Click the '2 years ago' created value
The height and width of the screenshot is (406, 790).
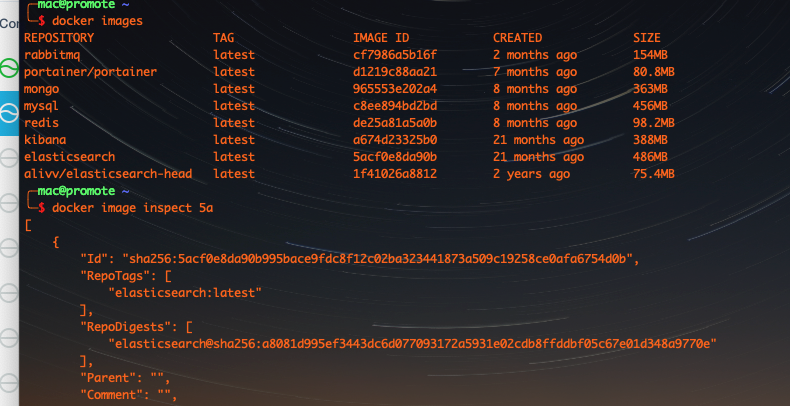pyautogui.click(x=531, y=174)
